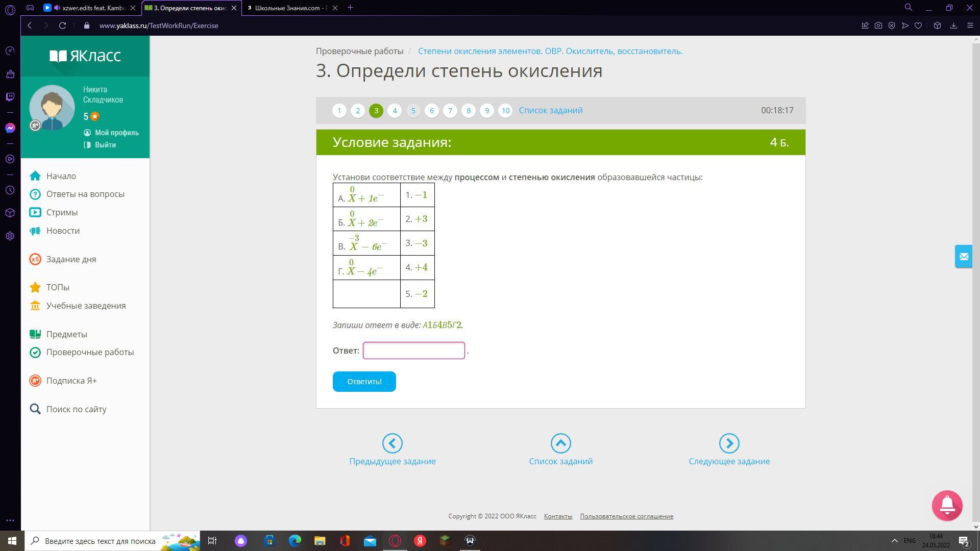Click the pink notification bell icon
980x551 pixels.
click(x=947, y=505)
